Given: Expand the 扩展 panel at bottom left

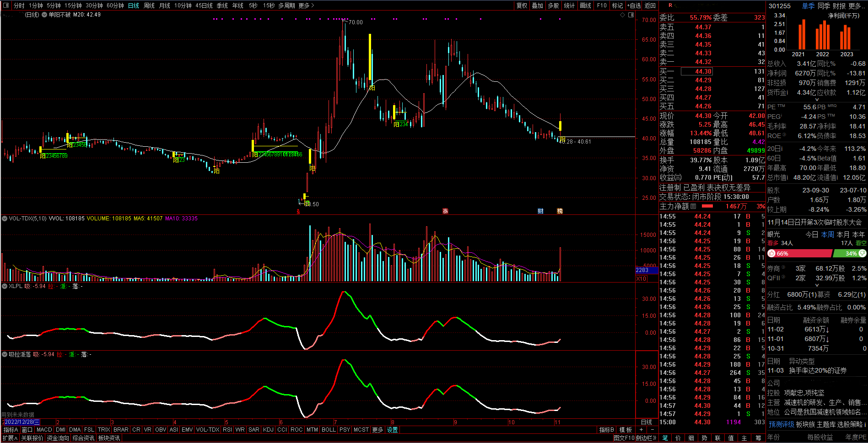Looking at the screenshot, I should [10, 438].
